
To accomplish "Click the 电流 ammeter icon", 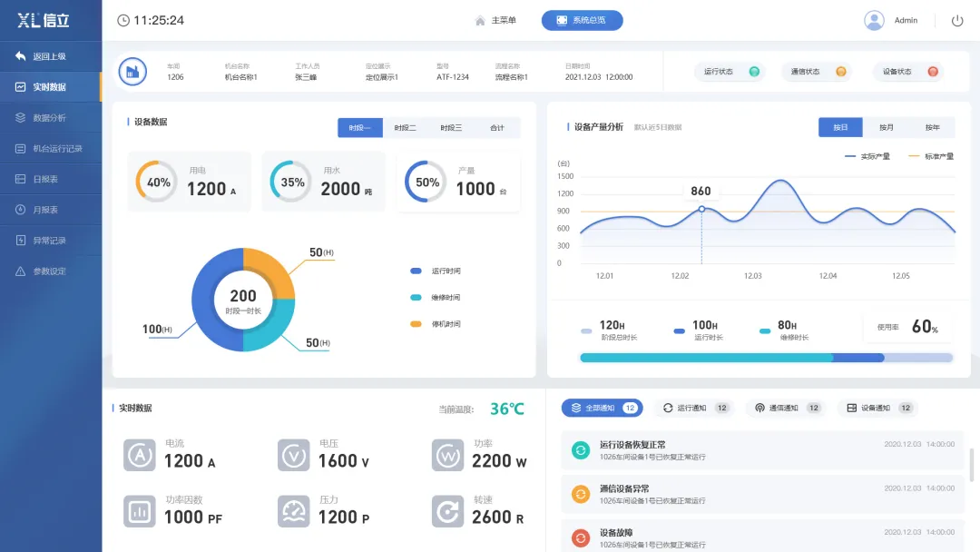I will click(140, 455).
